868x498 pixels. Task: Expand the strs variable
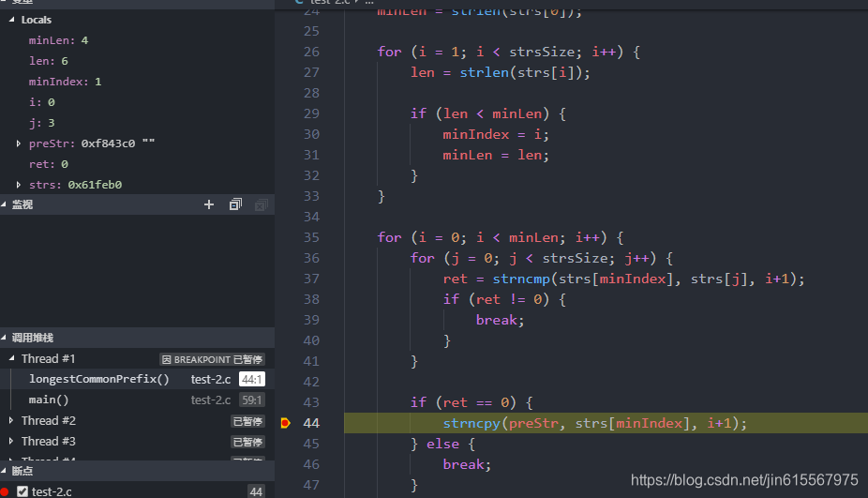(x=18, y=185)
